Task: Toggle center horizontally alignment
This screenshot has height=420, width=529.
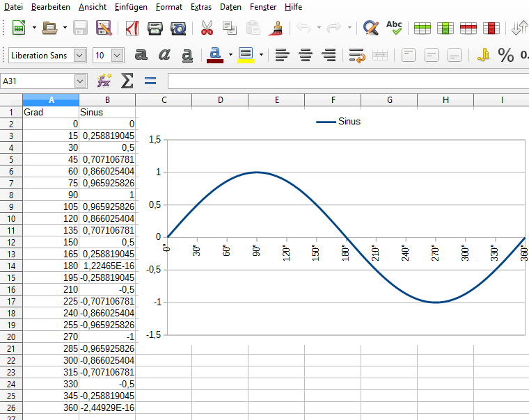Action: [x=306, y=55]
